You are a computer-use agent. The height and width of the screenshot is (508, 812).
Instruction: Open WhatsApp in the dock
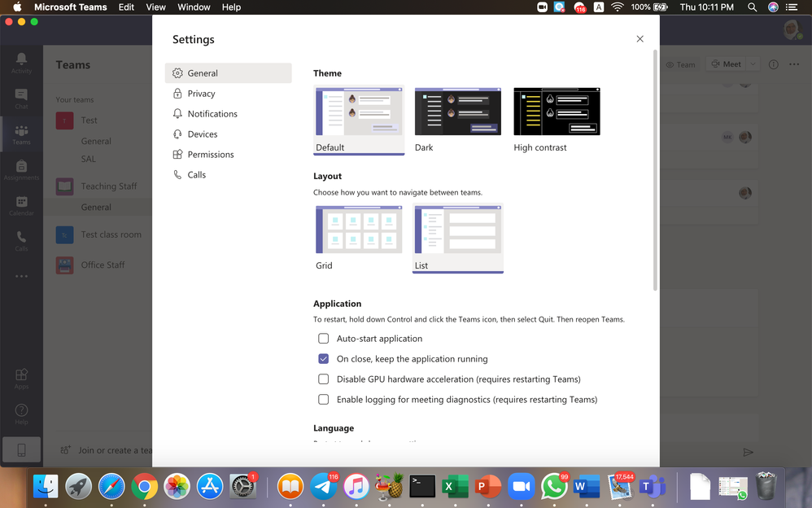coord(553,487)
